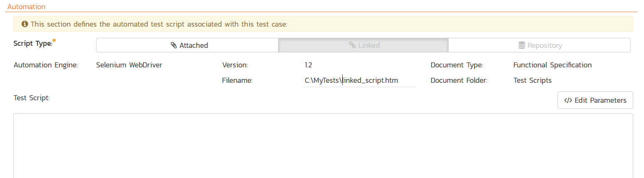Click the Script Type required label
644x178 pixels.
(33, 44)
